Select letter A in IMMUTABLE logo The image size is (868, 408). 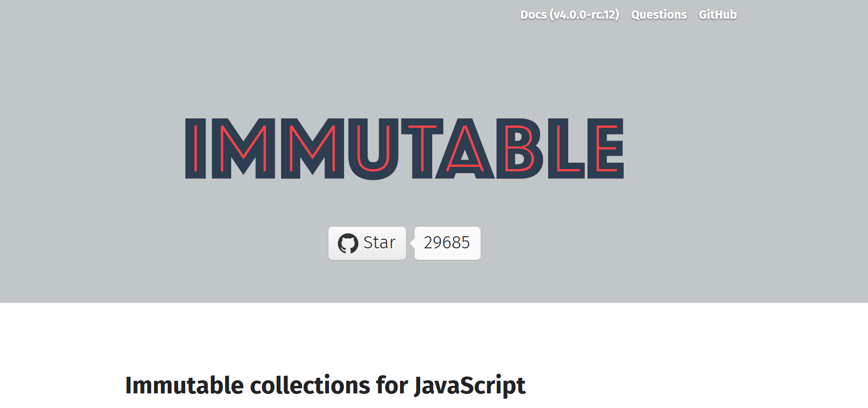click(x=464, y=149)
